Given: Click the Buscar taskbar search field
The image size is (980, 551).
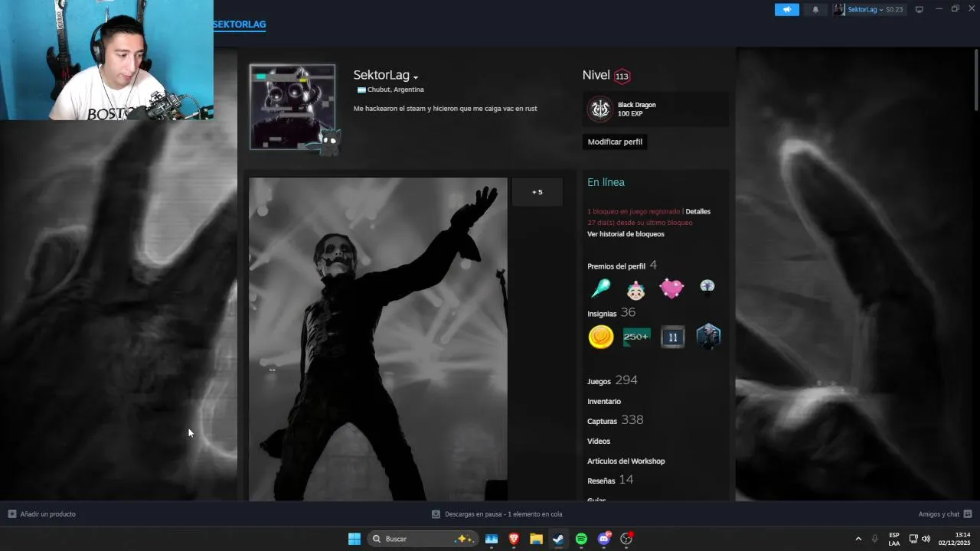Looking at the screenshot, I should [423, 539].
